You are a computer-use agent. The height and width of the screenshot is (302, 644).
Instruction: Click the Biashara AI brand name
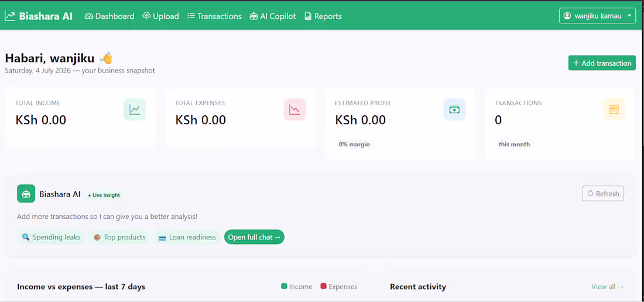(x=46, y=16)
